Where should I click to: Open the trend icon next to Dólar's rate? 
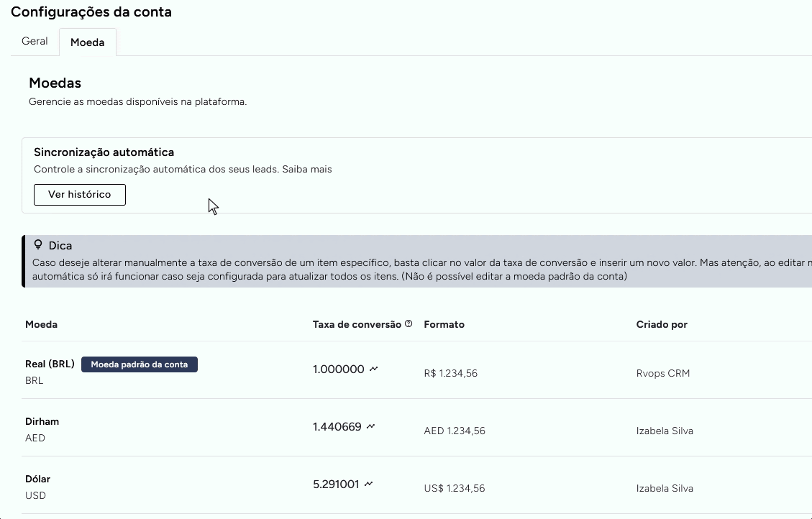(368, 483)
